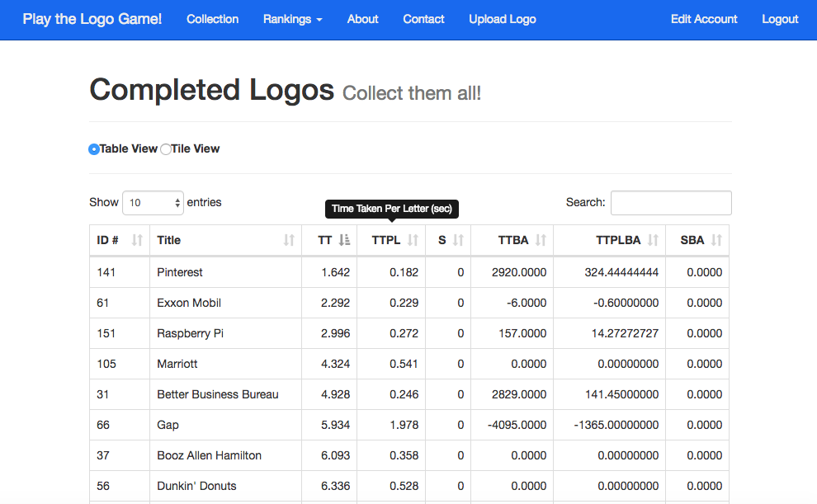Click the Better Business Bureau title cell
The height and width of the screenshot is (504, 817).
pyautogui.click(x=225, y=394)
